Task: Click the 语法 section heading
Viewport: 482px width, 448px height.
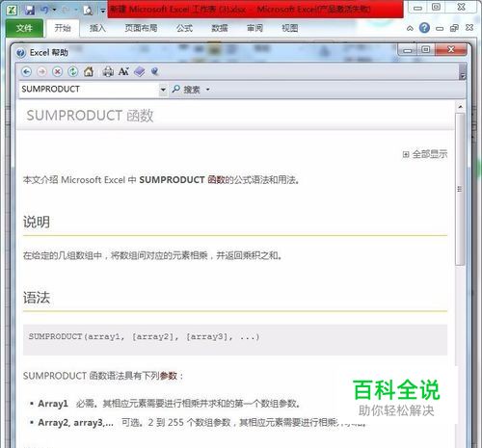Action: coord(37,298)
